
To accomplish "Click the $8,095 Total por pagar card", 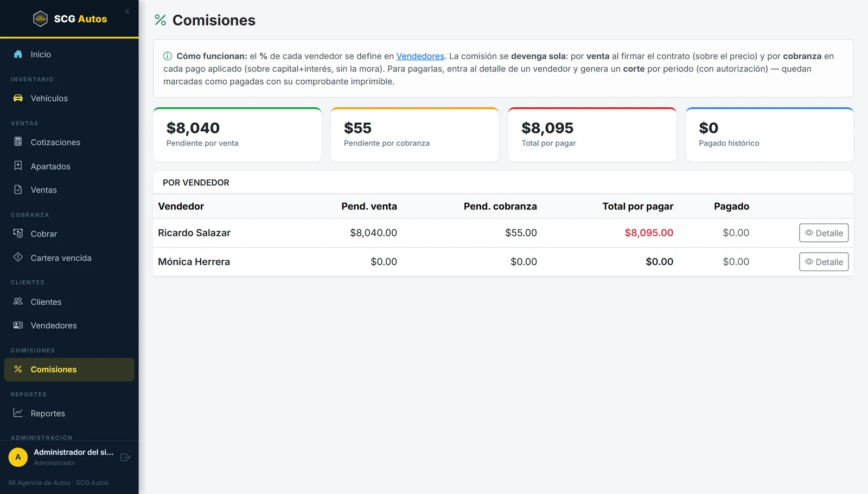I will click(x=592, y=134).
